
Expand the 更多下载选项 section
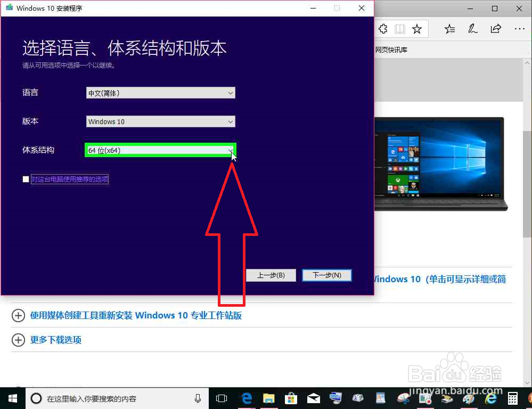pyautogui.click(x=55, y=340)
